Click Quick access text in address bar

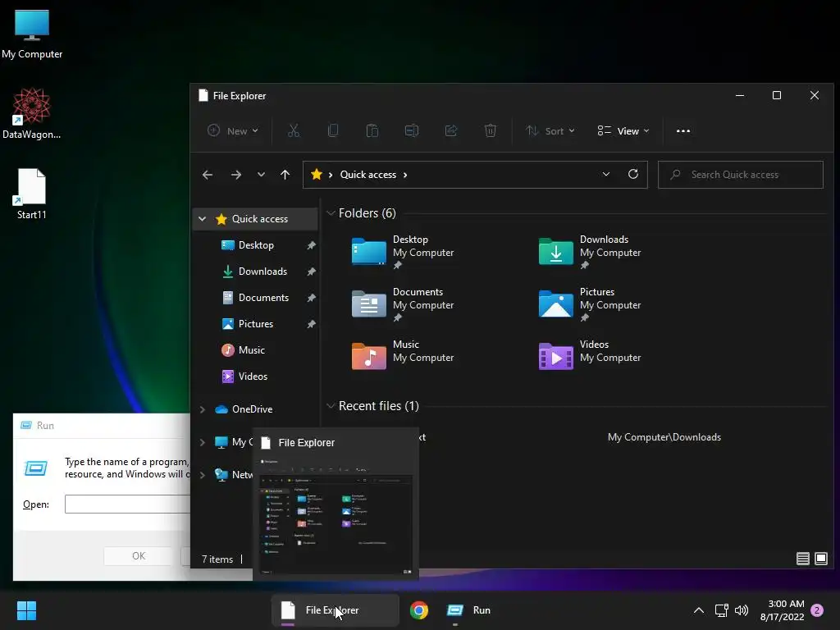pyautogui.click(x=368, y=175)
